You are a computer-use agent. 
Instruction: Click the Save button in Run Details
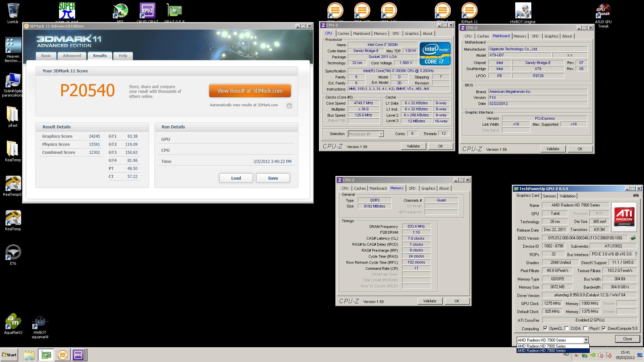tap(273, 178)
